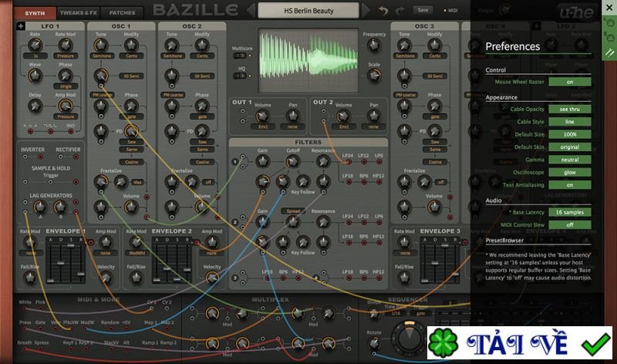Open Default Size 100% selector
This screenshot has width=617, height=364.
(x=570, y=134)
